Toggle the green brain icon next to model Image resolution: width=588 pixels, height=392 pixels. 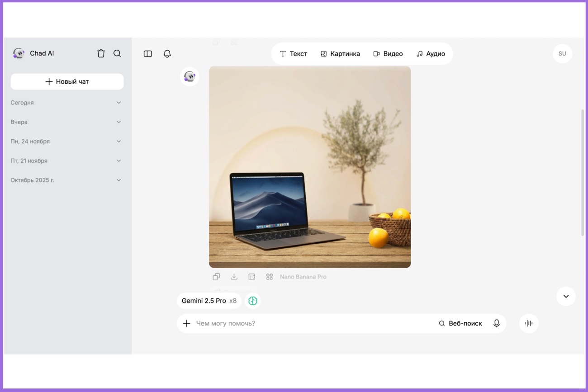(253, 301)
